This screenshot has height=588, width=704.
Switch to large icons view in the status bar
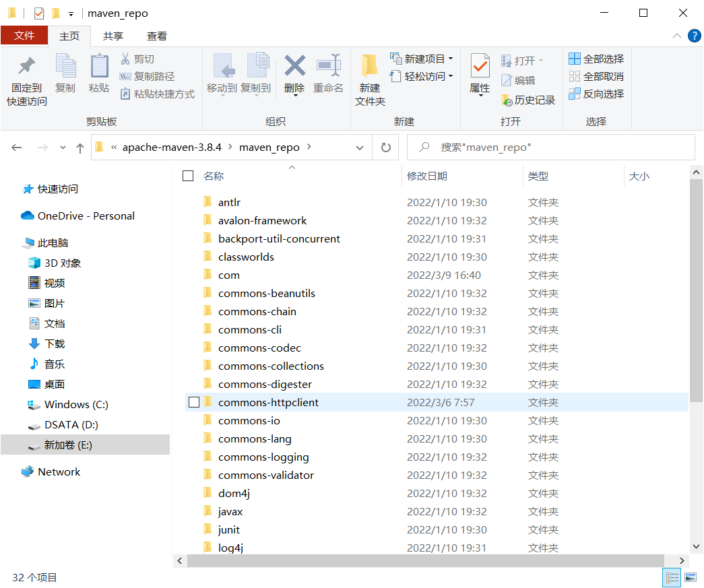point(689,577)
